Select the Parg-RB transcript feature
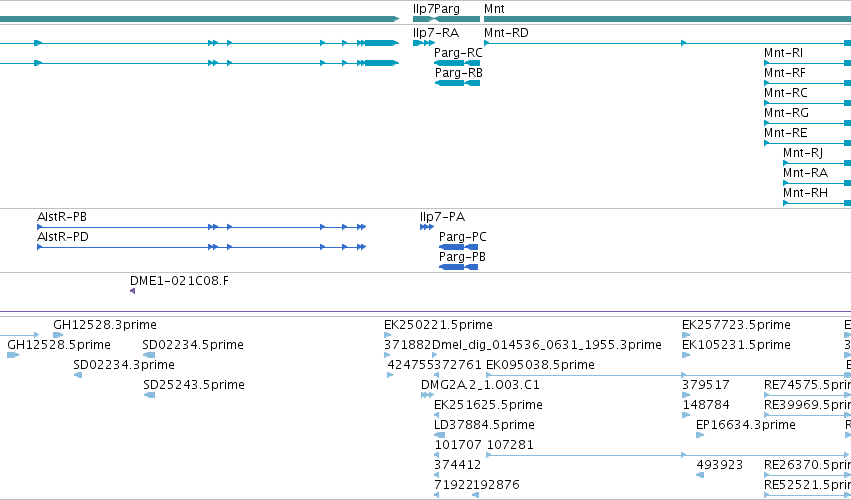This screenshot has height=500, width=851. (x=458, y=83)
